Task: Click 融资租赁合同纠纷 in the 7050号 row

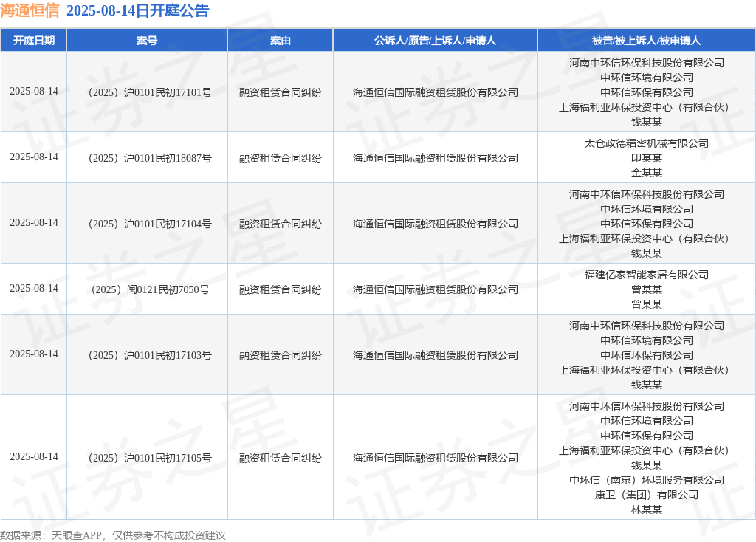Action: point(280,289)
